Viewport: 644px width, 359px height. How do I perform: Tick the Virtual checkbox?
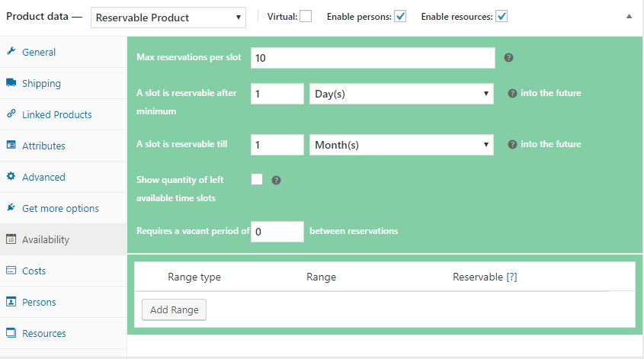306,17
